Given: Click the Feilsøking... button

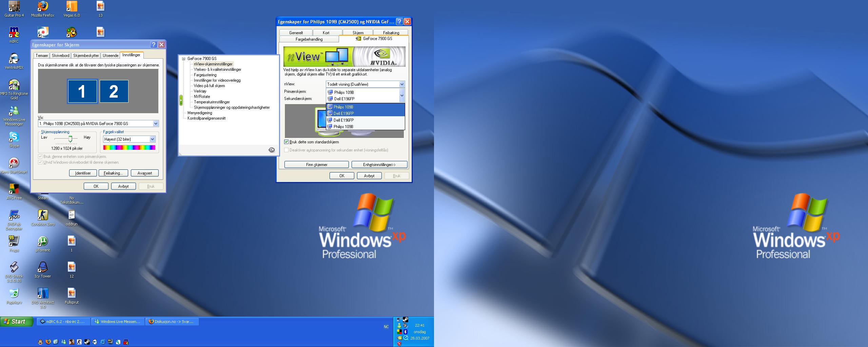Looking at the screenshot, I should tap(113, 173).
